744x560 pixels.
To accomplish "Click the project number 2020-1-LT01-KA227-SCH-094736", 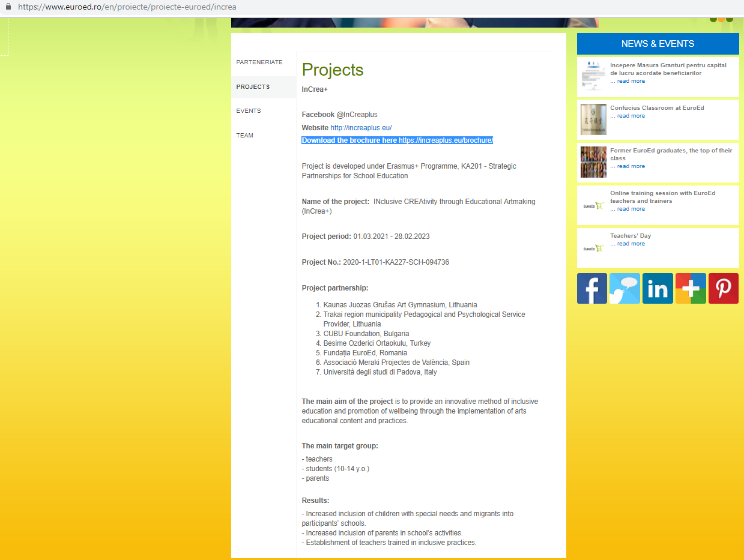I will pyautogui.click(x=396, y=262).
